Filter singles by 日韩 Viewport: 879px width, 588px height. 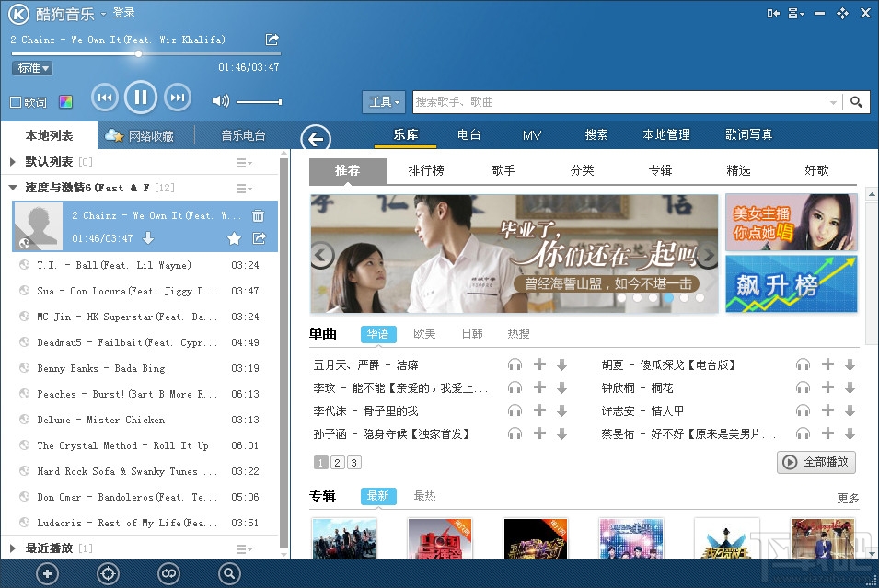click(x=472, y=333)
